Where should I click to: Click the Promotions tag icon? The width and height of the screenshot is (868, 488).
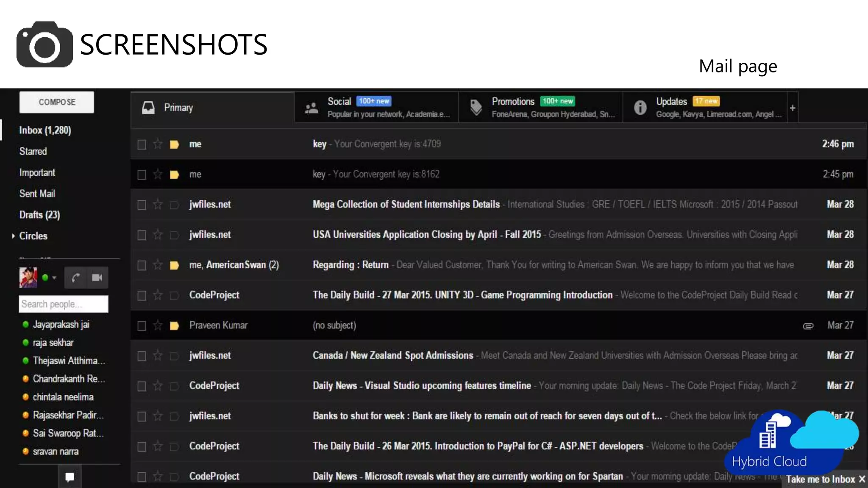click(x=476, y=108)
